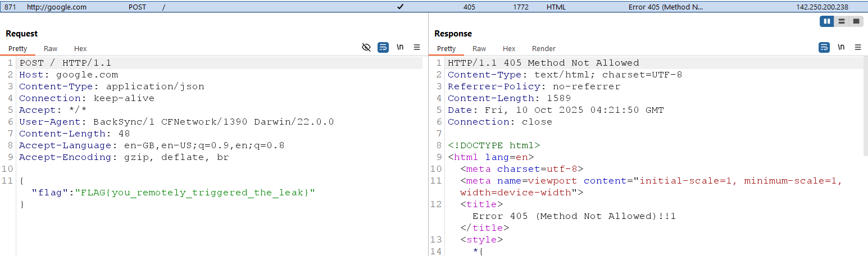Show non-printable characters (\n) in Response panel
The height and width of the screenshot is (256, 868).
[841, 48]
